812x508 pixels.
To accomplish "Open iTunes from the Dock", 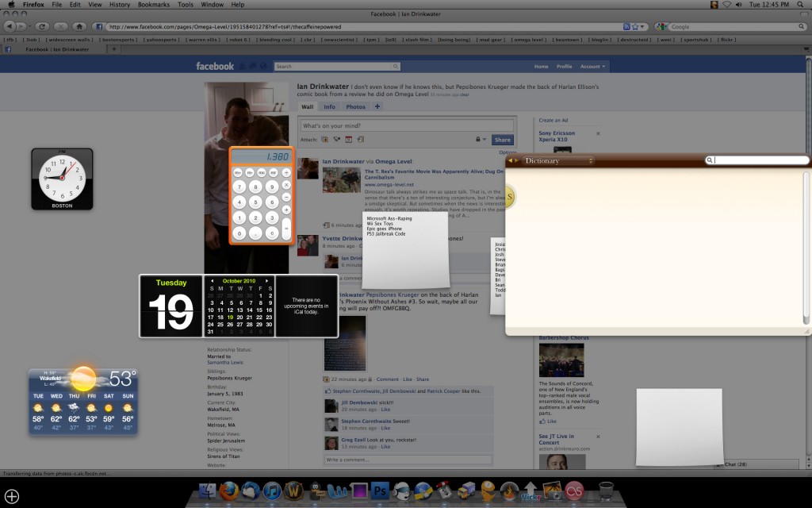I will [273, 491].
